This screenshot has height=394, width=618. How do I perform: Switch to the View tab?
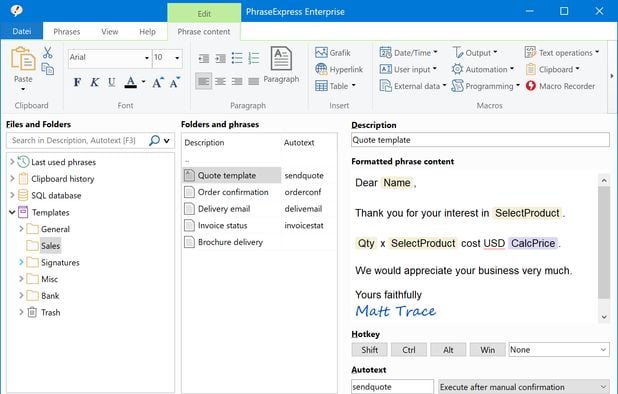[x=110, y=32]
